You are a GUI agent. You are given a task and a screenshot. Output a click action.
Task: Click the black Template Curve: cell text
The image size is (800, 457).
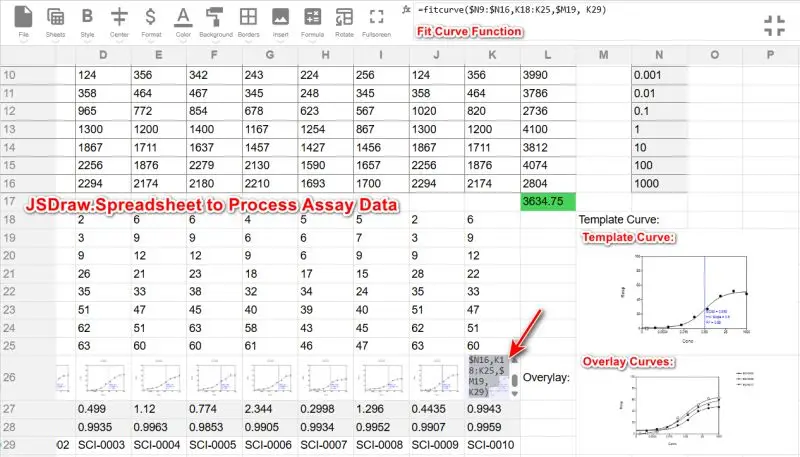pyautogui.click(x=618, y=220)
